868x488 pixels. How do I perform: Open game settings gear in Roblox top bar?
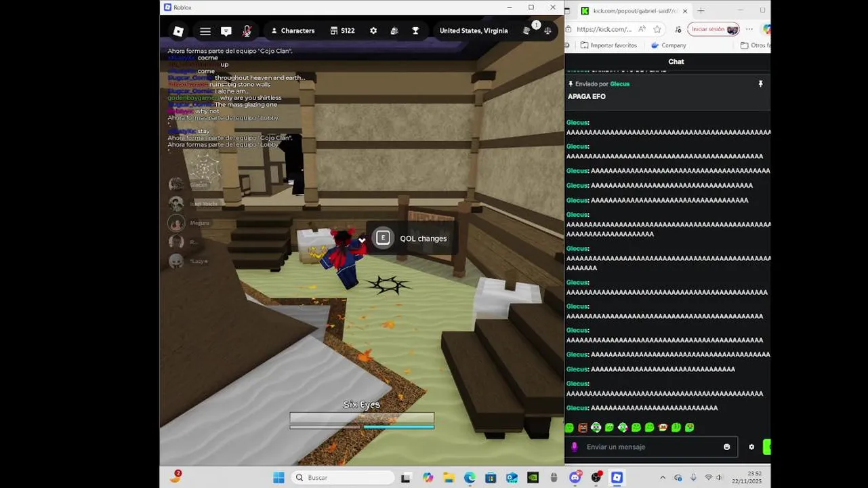[x=373, y=31]
